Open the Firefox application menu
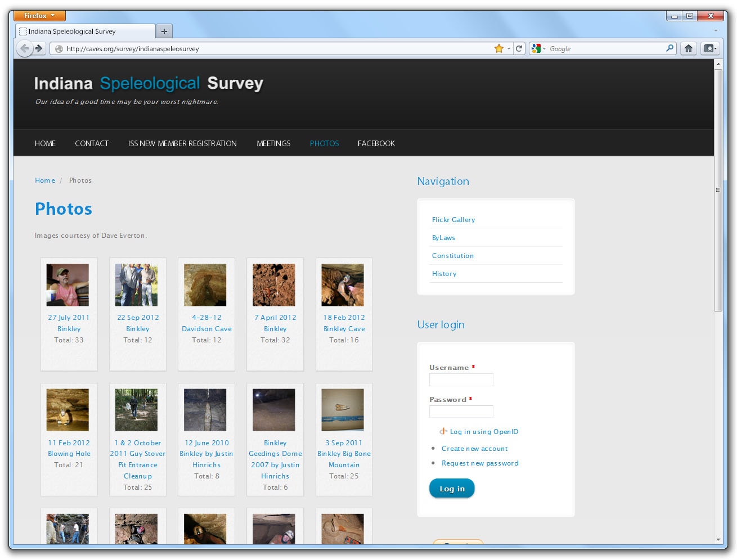Image resolution: width=737 pixels, height=560 pixels. (39, 16)
